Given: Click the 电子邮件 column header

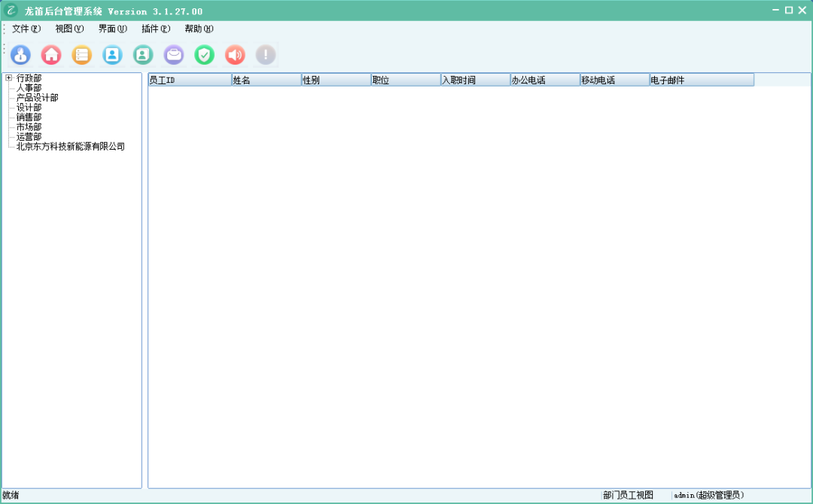Looking at the screenshot, I should coord(701,80).
